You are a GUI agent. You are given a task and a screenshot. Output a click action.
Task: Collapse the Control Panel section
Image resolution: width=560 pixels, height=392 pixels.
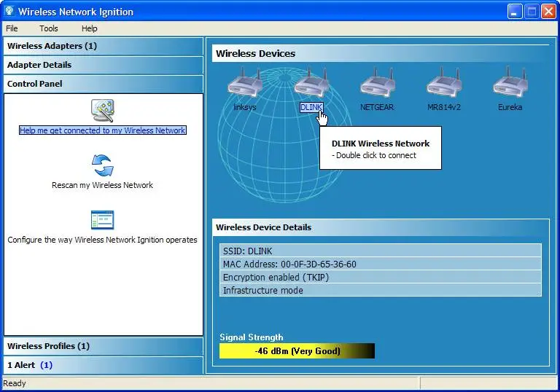(x=104, y=84)
